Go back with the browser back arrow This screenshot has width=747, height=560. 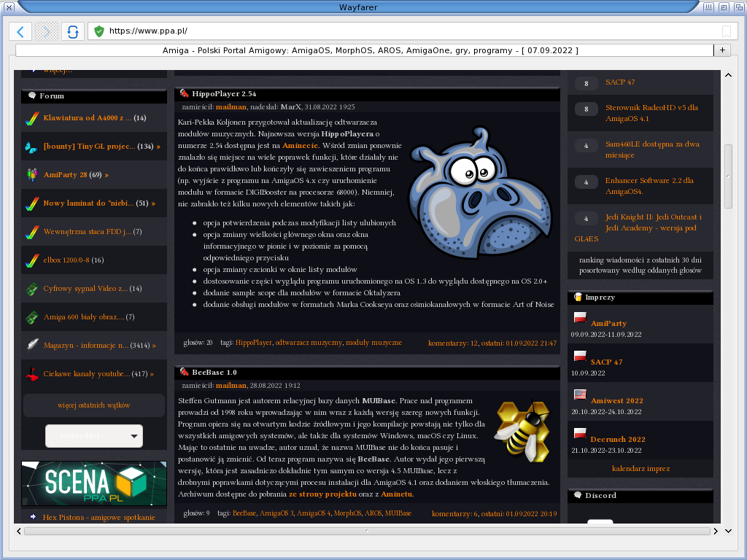pos(20,31)
